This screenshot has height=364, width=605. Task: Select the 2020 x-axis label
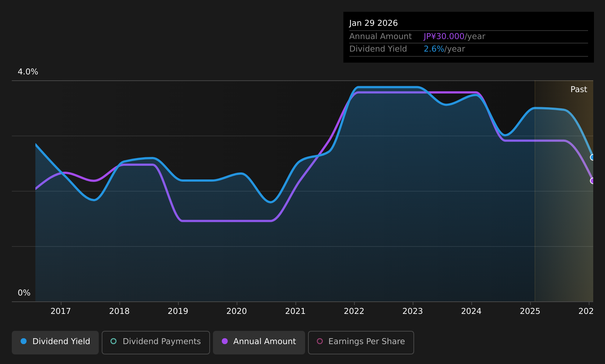(x=237, y=311)
